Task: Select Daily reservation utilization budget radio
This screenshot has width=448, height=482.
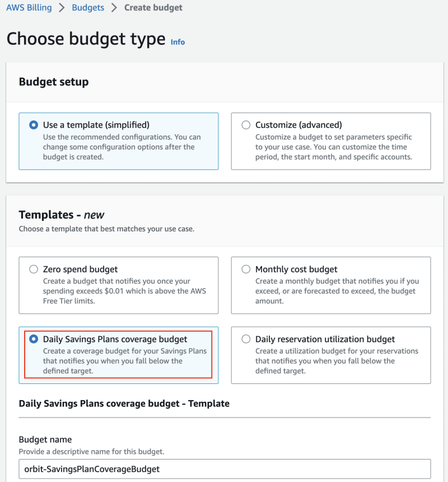Action: tap(246, 339)
